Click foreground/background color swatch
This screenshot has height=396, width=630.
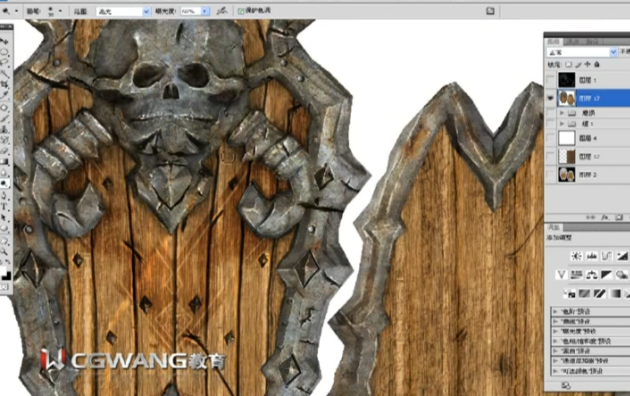tap(6, 274)
